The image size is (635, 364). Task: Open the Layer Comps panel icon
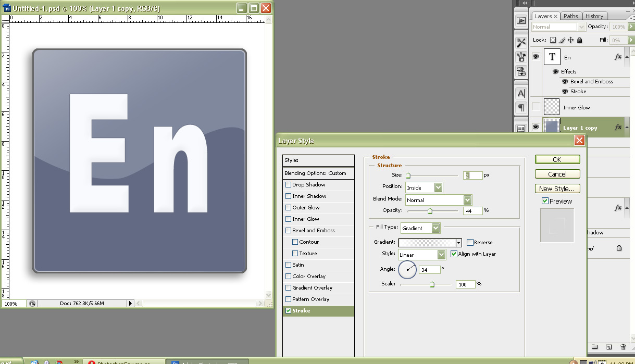(x=521, y=129)
